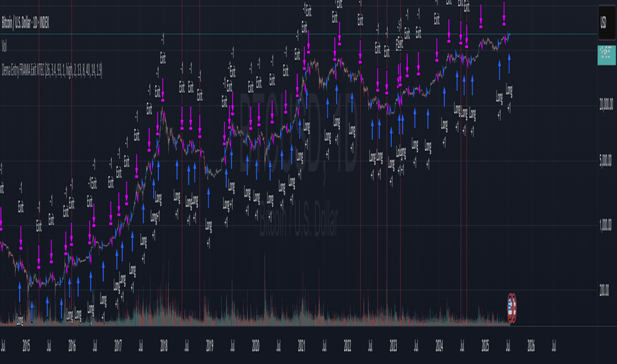Click the 20,000.00 price axis label

click(606, 105)
